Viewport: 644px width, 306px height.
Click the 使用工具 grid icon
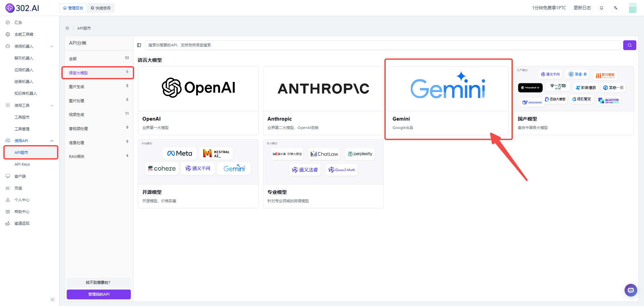[x=8, y=105]
